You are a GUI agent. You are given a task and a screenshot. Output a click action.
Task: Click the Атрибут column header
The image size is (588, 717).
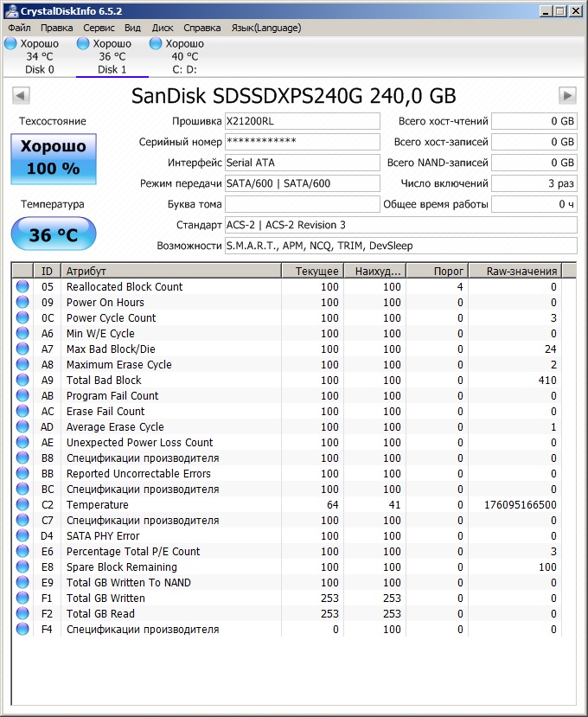171,272
